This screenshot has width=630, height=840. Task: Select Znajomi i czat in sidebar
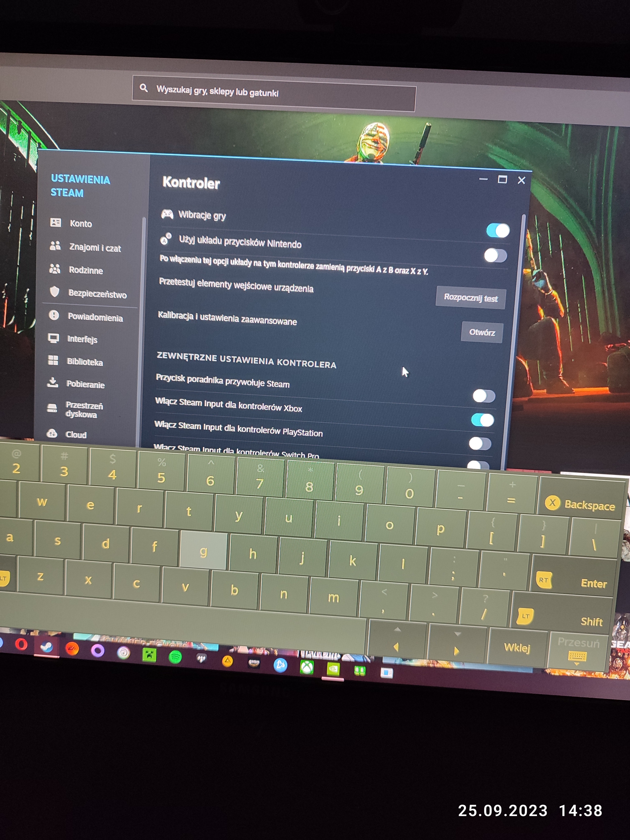point(94,248)
